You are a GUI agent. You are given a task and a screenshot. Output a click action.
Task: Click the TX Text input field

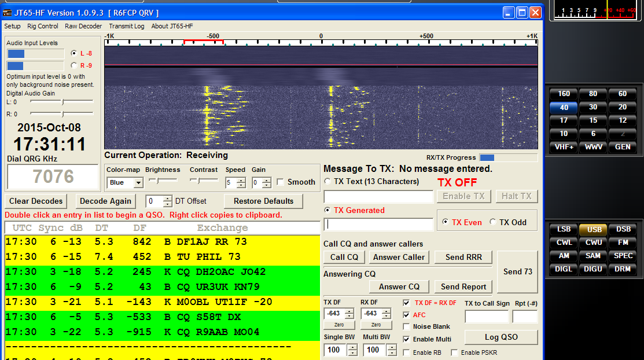(378, 197)
